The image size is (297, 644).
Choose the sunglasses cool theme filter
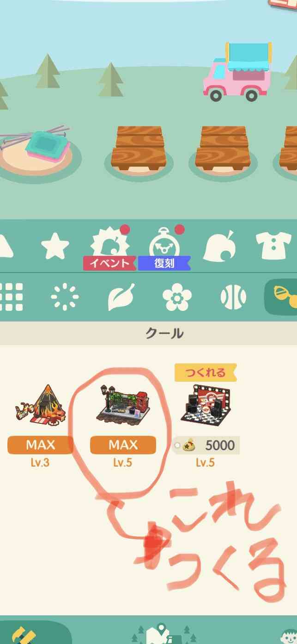(282, 297)
